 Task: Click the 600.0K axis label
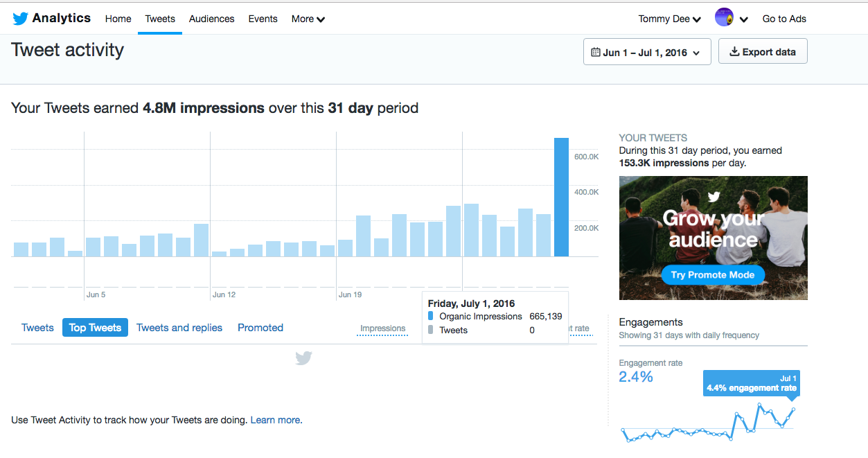click(x=586, y=157)
